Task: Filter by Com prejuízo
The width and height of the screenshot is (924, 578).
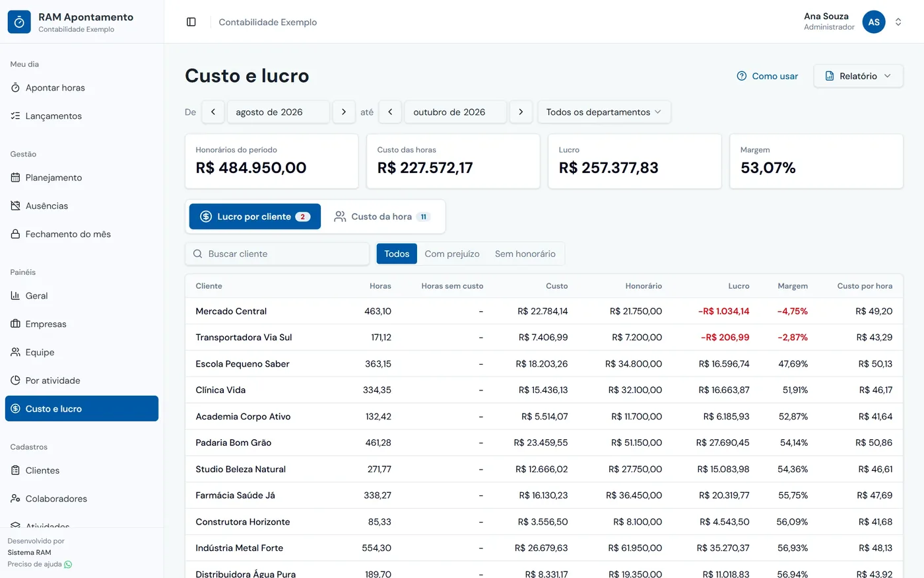Action: click(x=452, y=254)
